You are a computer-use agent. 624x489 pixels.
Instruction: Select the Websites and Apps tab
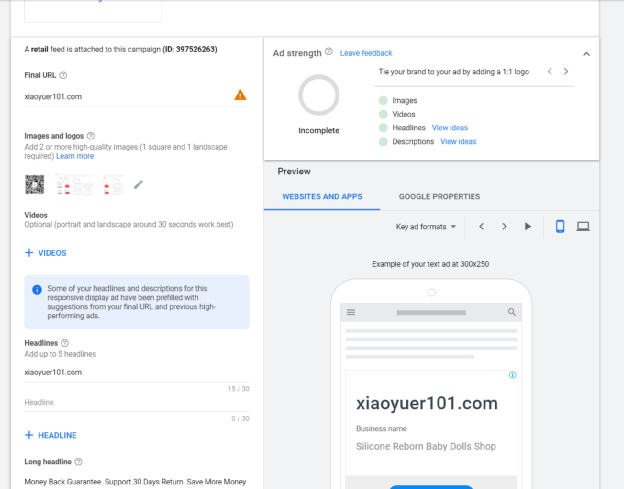coord(322,197)
